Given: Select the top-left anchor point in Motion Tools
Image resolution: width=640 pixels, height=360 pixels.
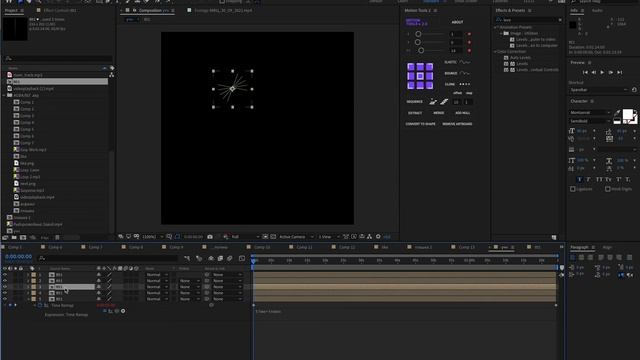Looking at the screenshot, I should pyautogui.click(x=411, y=67).
